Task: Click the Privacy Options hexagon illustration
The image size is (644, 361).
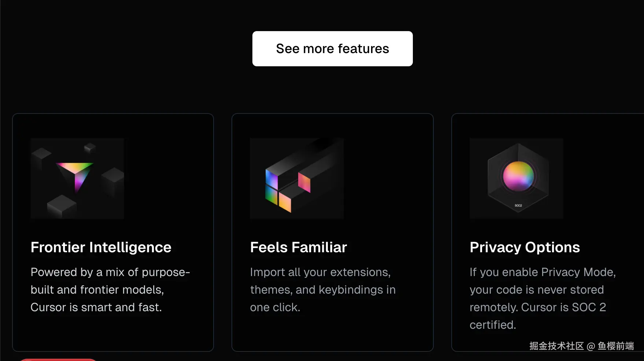Action: coord(516,178)
